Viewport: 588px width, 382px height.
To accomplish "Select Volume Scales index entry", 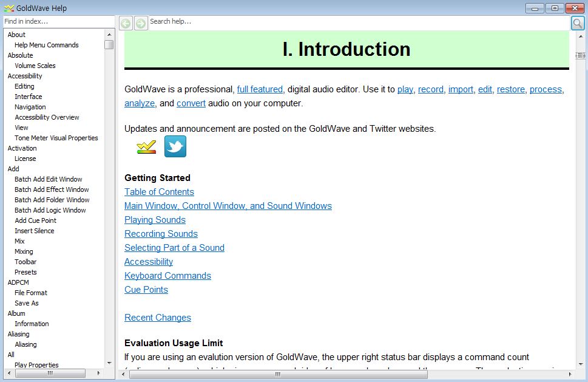I will coord(35,66).
